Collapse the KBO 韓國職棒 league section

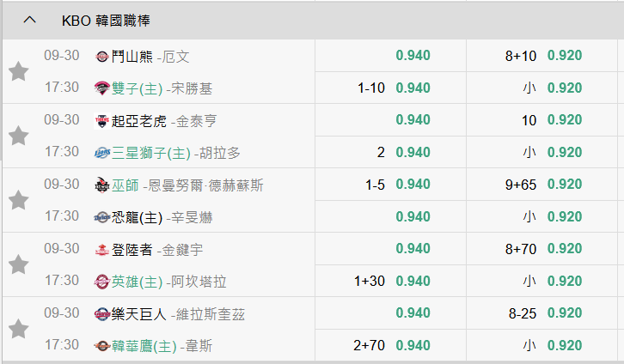[x=30, y=20]
